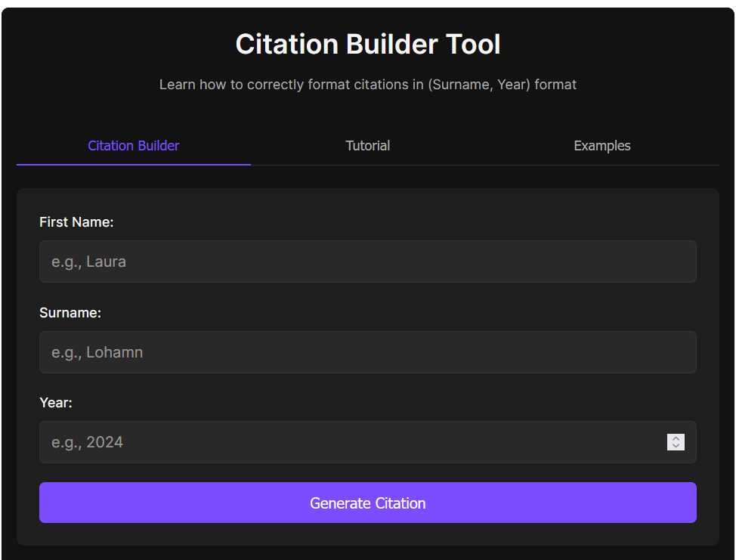Select the Citation Builder tab

[x=134, y=146]
